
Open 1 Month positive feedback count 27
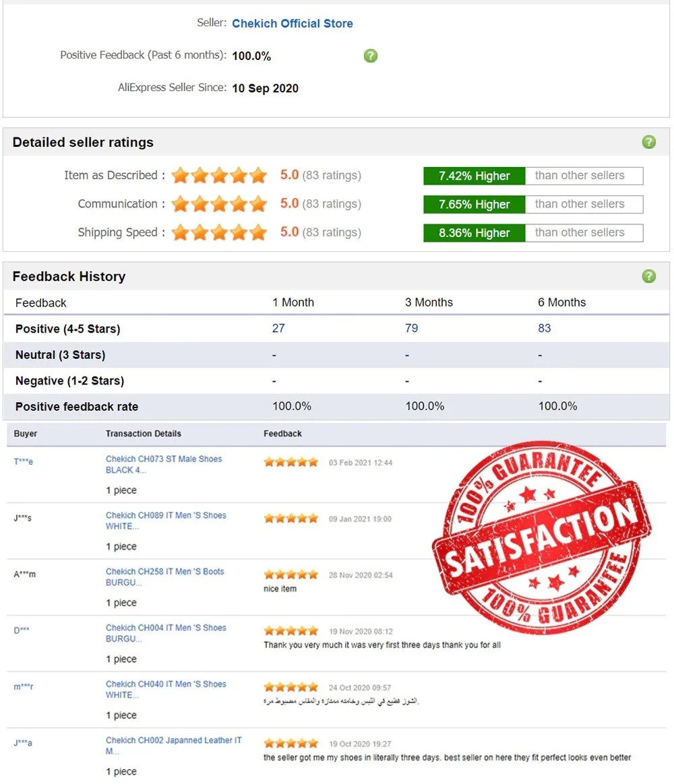278,329
